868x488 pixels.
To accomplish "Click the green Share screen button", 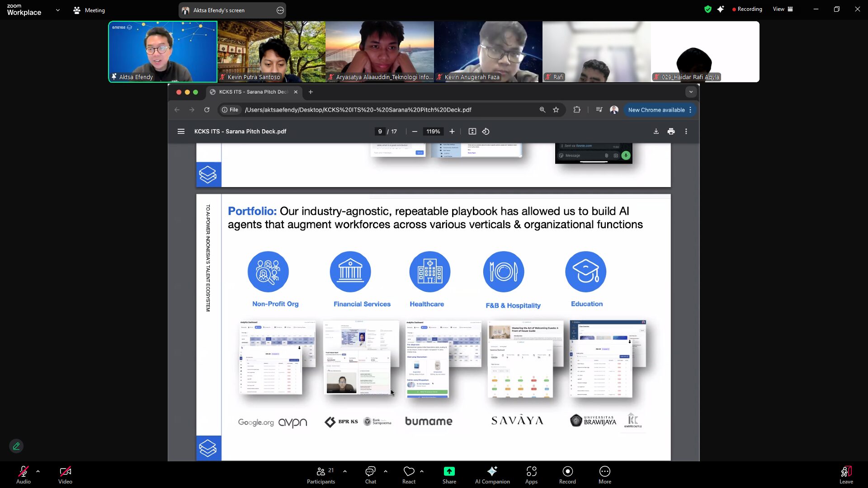I will coord(449,472).
